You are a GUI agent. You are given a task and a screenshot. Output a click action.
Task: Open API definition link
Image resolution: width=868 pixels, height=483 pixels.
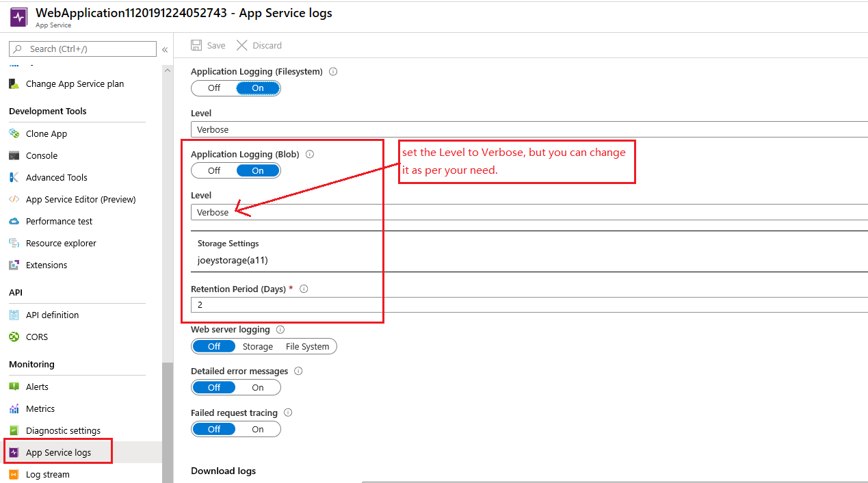point(52,315)
